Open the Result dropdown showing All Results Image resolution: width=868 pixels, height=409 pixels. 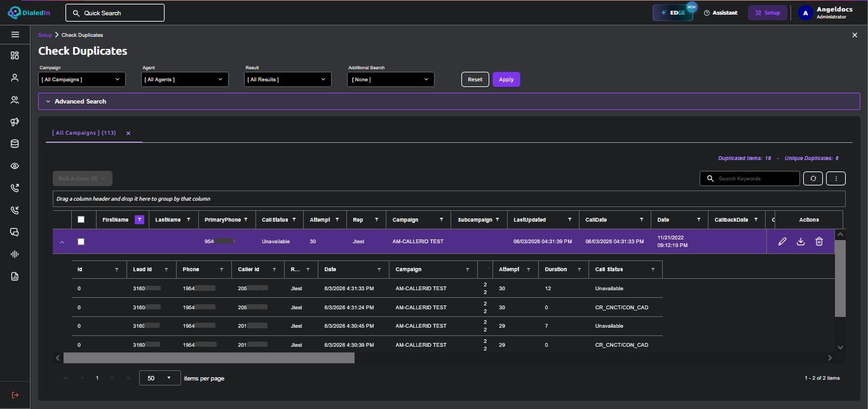click(288, 79)
